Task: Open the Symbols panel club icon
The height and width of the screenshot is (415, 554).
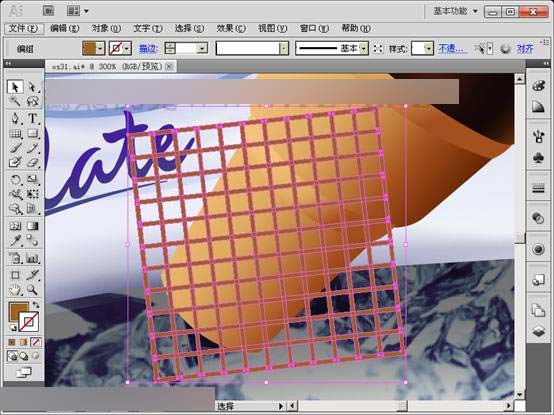Action: (x=538, y=158)
